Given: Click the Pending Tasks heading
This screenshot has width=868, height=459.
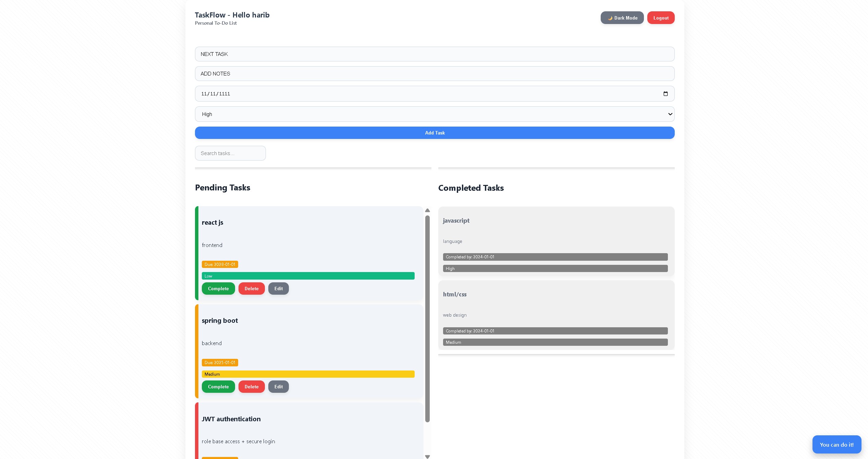Looking at the screenshot, I should [x=222, y=188].
